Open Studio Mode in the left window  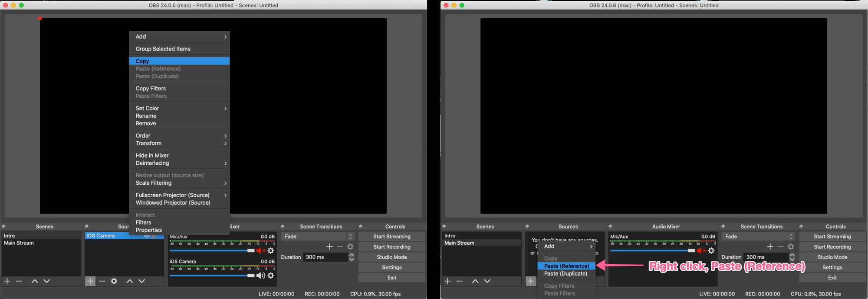click(x=391, y=257)
